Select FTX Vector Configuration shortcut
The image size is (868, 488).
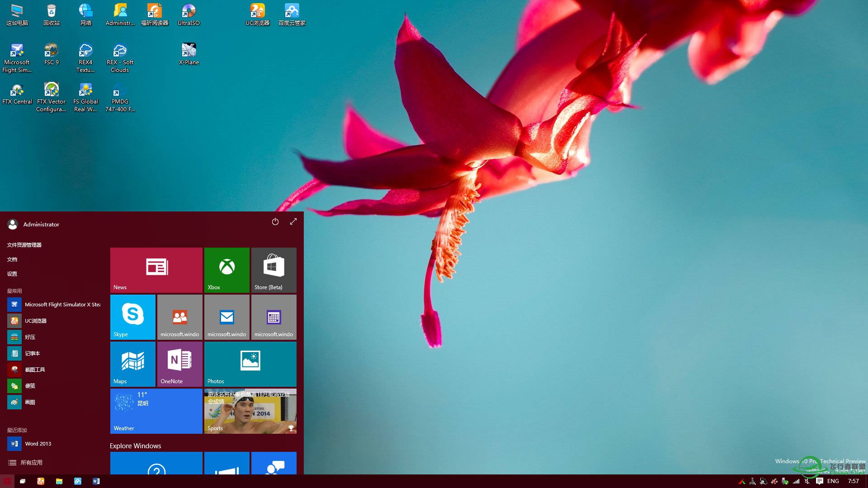click(x=52, y=97)
